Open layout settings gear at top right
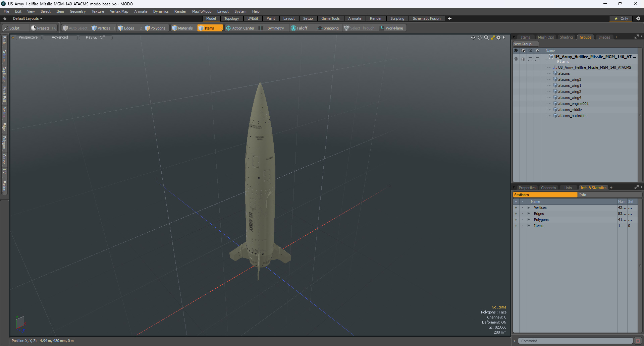The image size is (644, 346). click(x=638, y=18)
